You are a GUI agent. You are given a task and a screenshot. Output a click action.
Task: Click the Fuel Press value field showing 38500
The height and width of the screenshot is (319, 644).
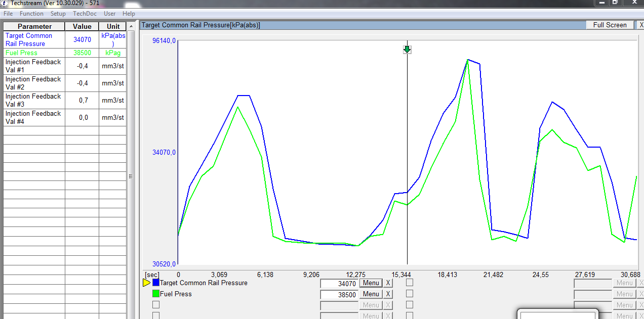[339, 295]
